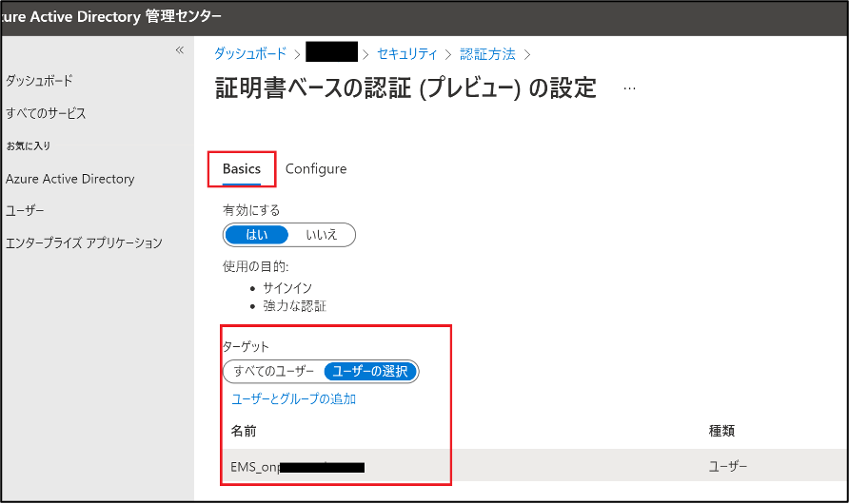Collapse the sidebar with double chevron icon
The image size is (849, 504).
pos(180,50)
